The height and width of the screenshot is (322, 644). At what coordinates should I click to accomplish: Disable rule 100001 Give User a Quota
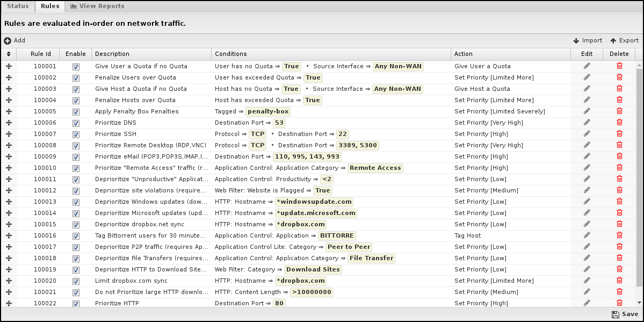click(x=76, y=67)
